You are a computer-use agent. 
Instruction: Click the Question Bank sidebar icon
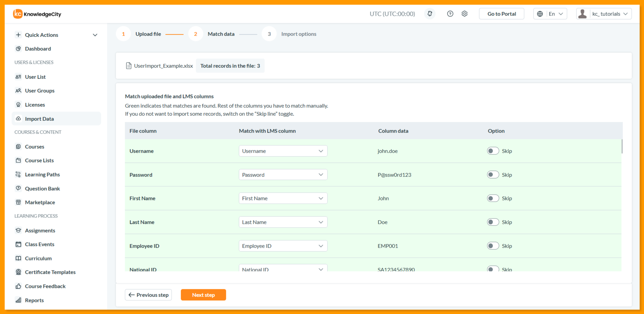[x=18, y=189]
